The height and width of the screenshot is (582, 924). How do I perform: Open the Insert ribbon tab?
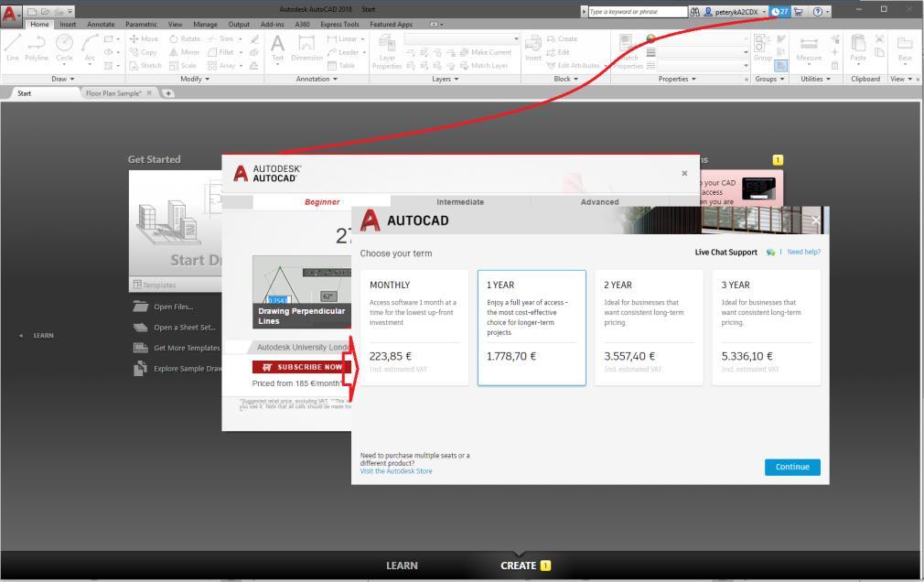pyautogui.click(x=68, y=24)
